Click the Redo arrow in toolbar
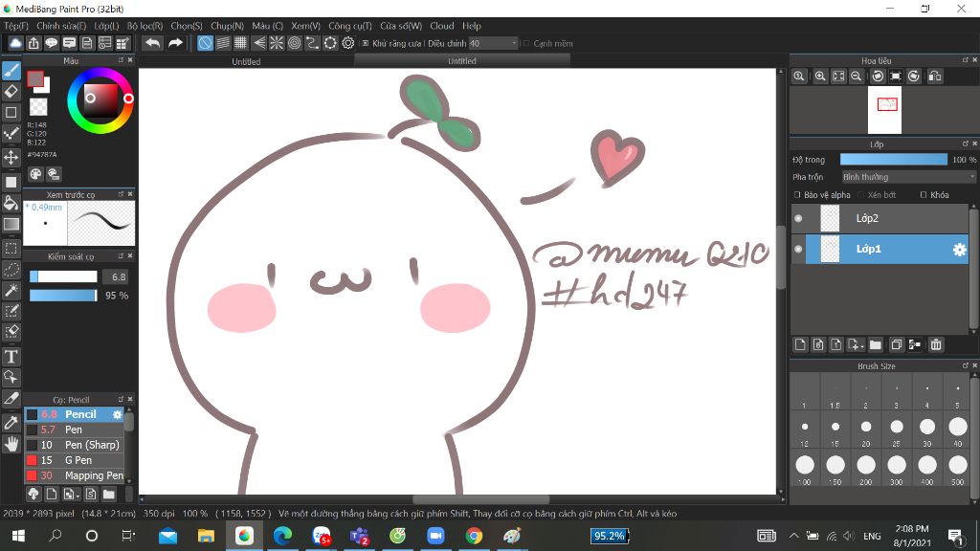 pos(176,43)
